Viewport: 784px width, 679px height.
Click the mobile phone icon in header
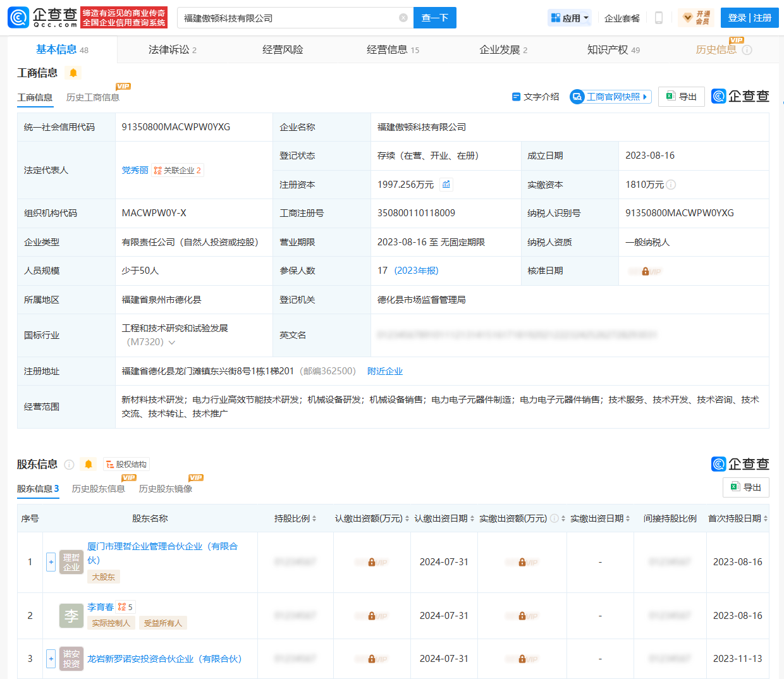coord(658,18)
